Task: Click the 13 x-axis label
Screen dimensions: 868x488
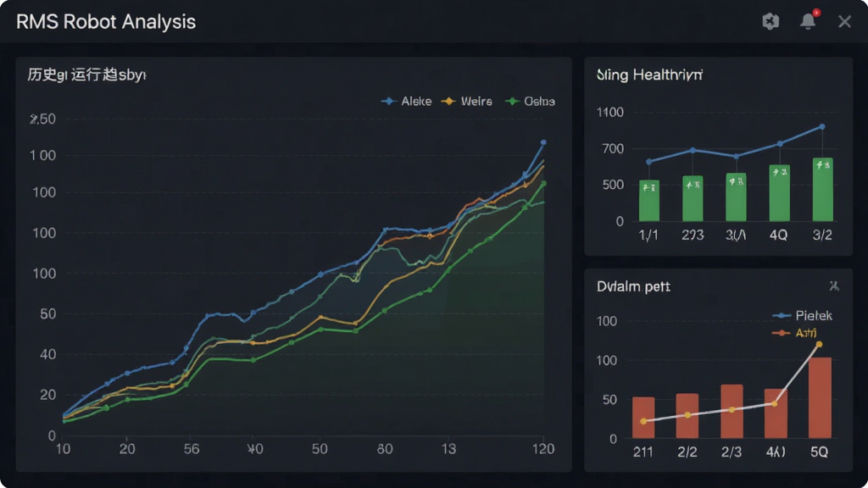Action: pyautogui.click(x=448, y=449)
